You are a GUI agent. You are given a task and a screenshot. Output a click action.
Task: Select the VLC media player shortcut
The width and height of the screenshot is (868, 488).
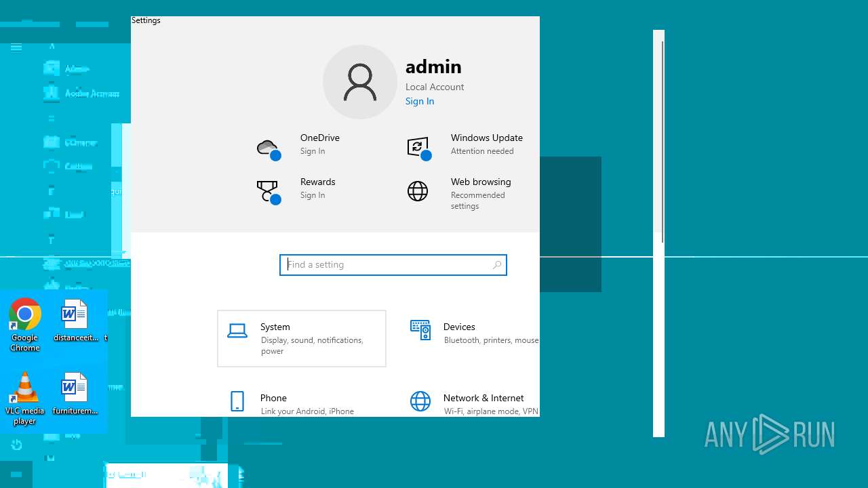click(x=24, y=399)
